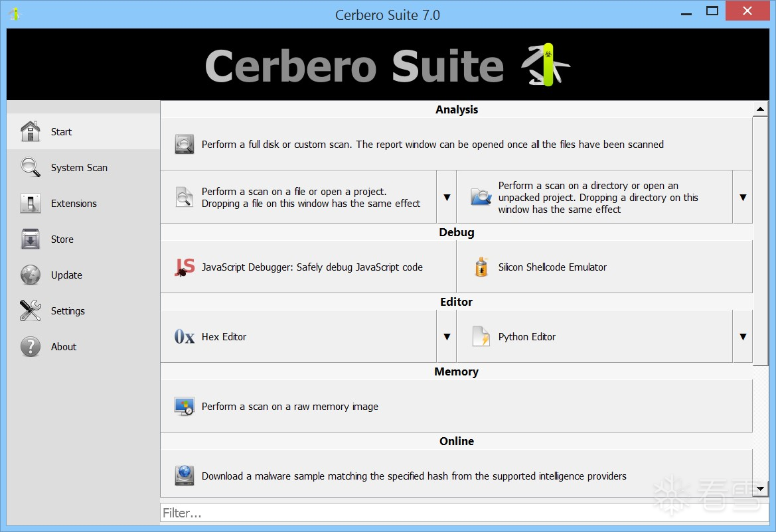Viewport: 776px width, 532px height.
Task: Click the app icon in title bar
Action: click(15, 14)
